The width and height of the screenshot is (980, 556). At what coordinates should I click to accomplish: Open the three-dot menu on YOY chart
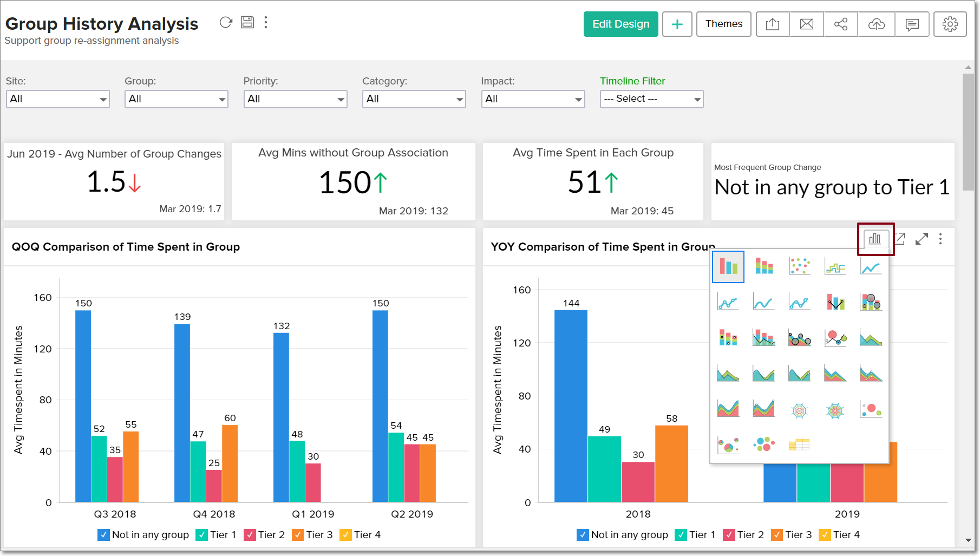941,239
